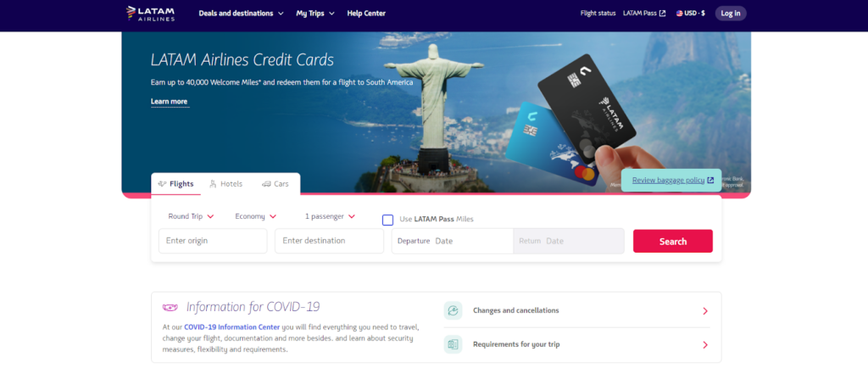Click the Enter origin field
Image resolution: width=868 pixels, height=385 pixels.
pos(213,241)
